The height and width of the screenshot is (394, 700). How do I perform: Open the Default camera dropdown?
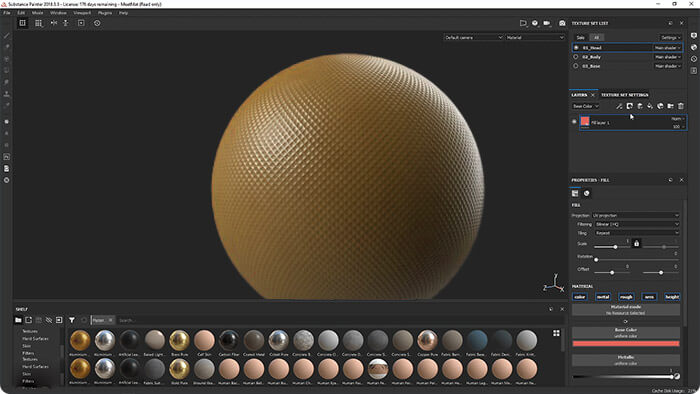[x=473, y=37]
